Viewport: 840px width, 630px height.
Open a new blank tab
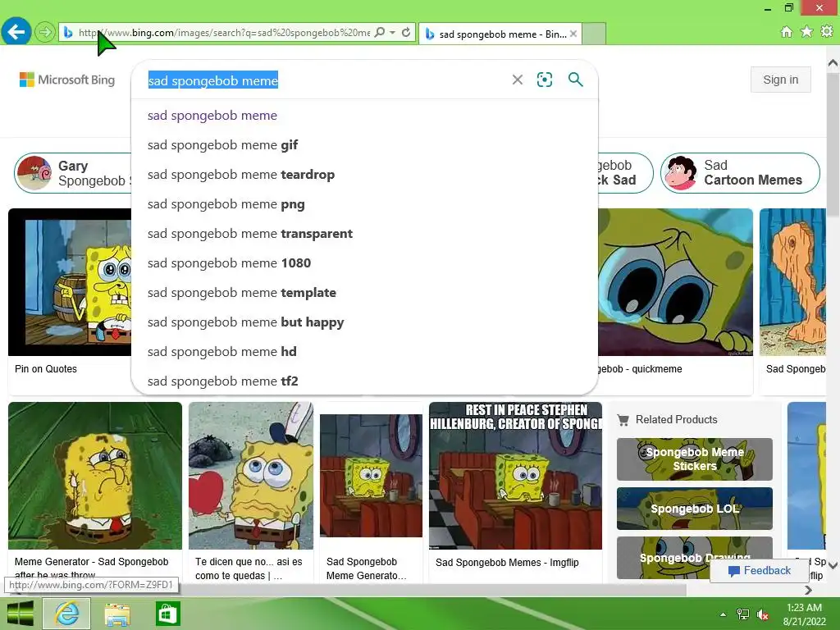pos(594,33)
